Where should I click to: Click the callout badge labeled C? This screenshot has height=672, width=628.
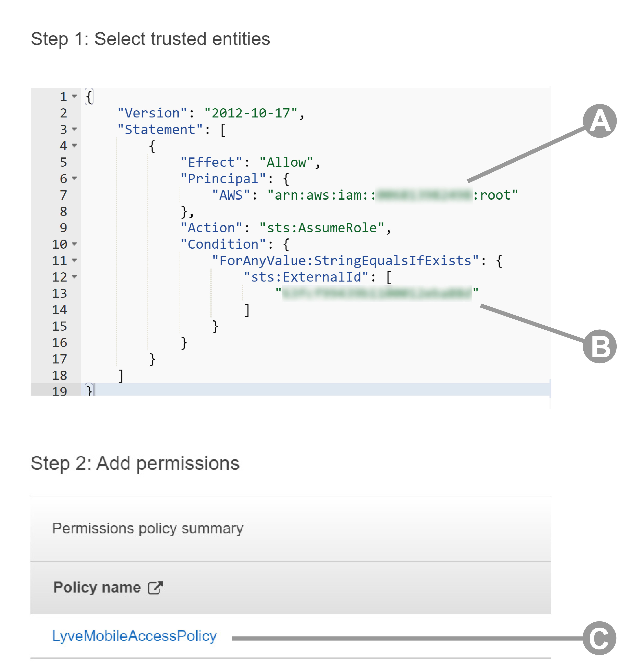[x=599, y=638]
